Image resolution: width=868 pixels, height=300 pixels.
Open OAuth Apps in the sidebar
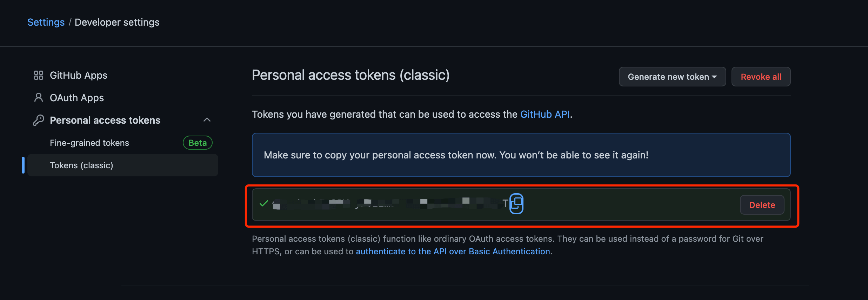pyautogui.click(x=77, y=98)
